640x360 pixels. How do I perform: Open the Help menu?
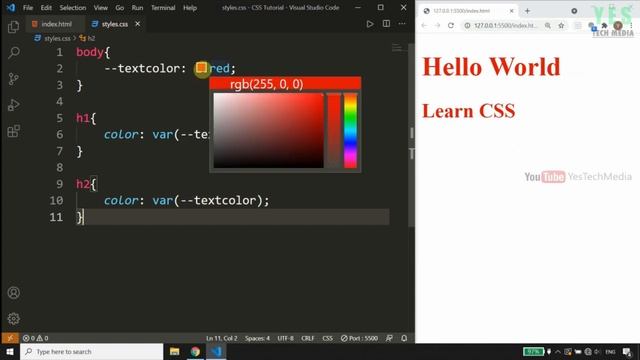pos(190,8)
